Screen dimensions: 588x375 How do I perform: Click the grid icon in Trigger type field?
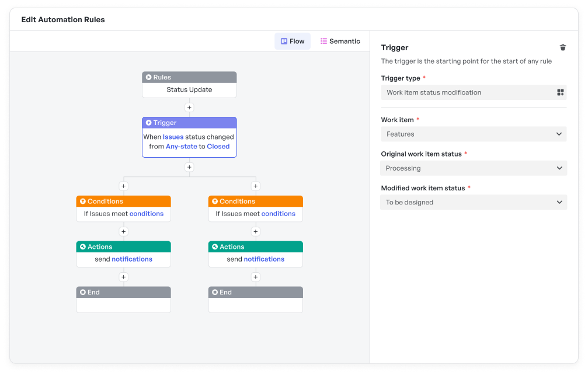click(x=560, y=92)
